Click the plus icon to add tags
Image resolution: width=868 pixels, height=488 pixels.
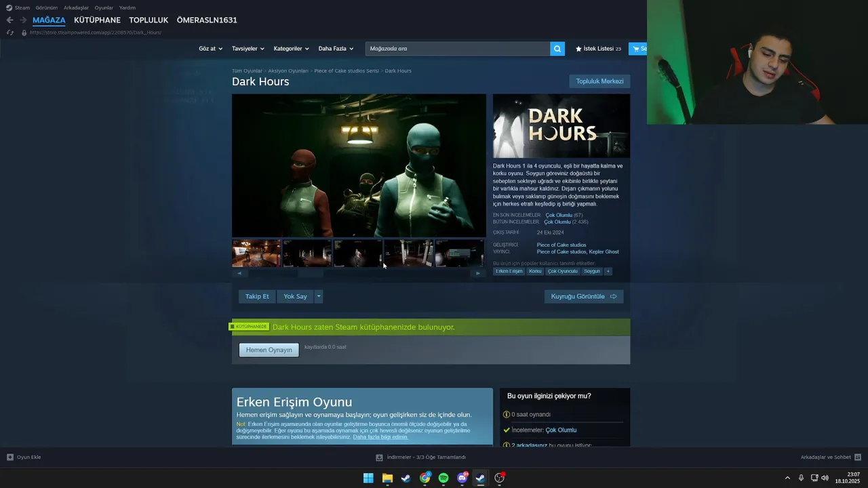tap(608, 271)
